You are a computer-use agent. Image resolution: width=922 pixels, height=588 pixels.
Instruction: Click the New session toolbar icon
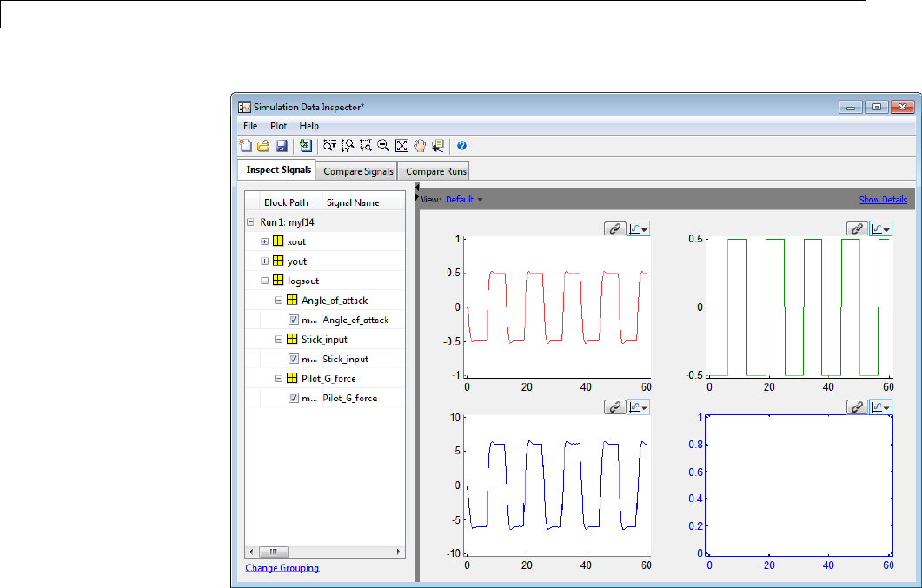tap(245, 146)
